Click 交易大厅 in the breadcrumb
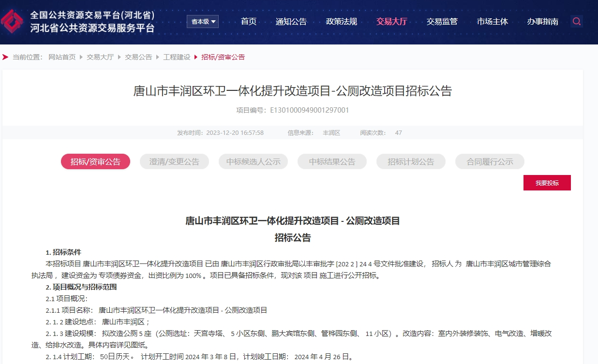 100,57
